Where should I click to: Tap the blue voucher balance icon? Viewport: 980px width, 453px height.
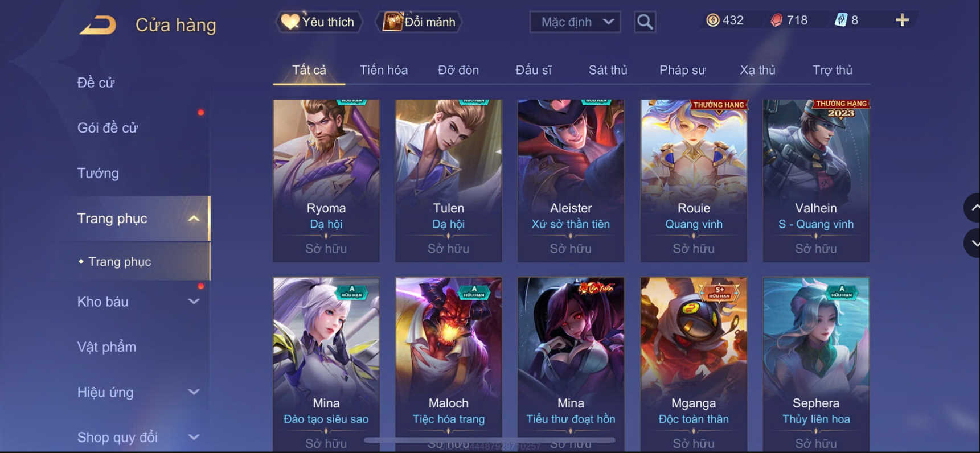tap(840, 20)
